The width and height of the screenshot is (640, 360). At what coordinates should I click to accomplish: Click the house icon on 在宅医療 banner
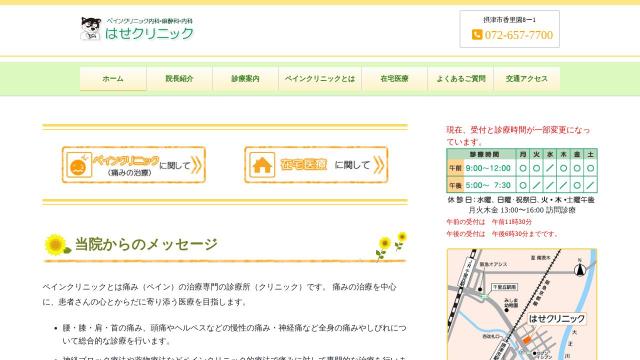coord(262,165)
